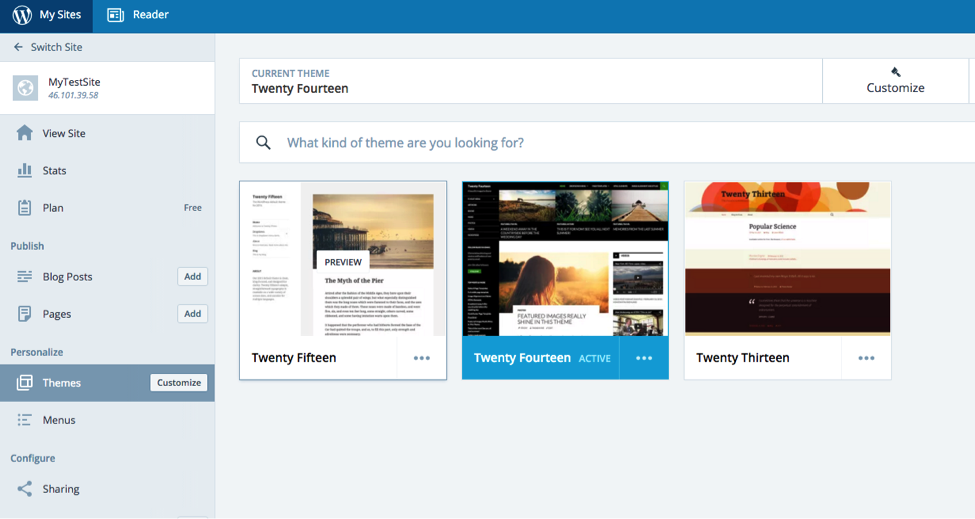
Task: Open the MyTestSite site name
Action: point(74,82)
